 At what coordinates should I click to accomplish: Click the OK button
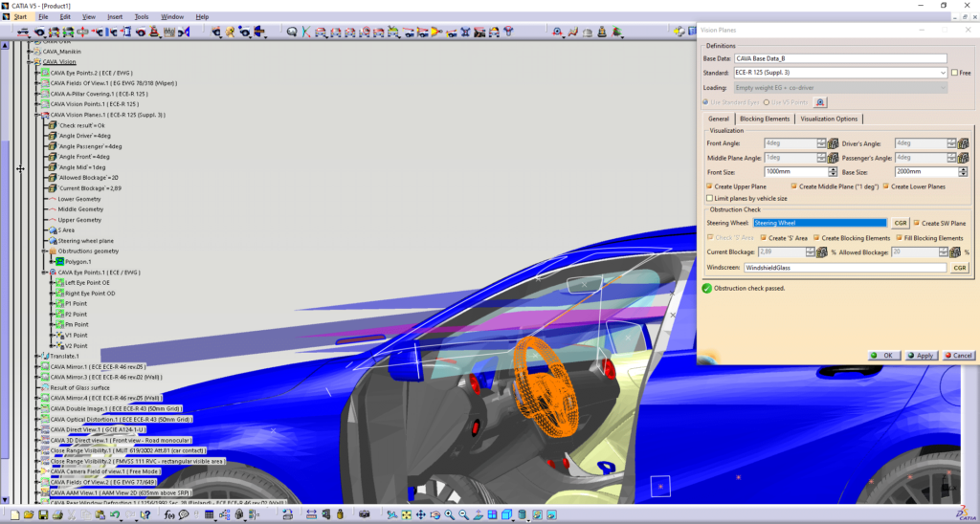click(x=884, y=356)
